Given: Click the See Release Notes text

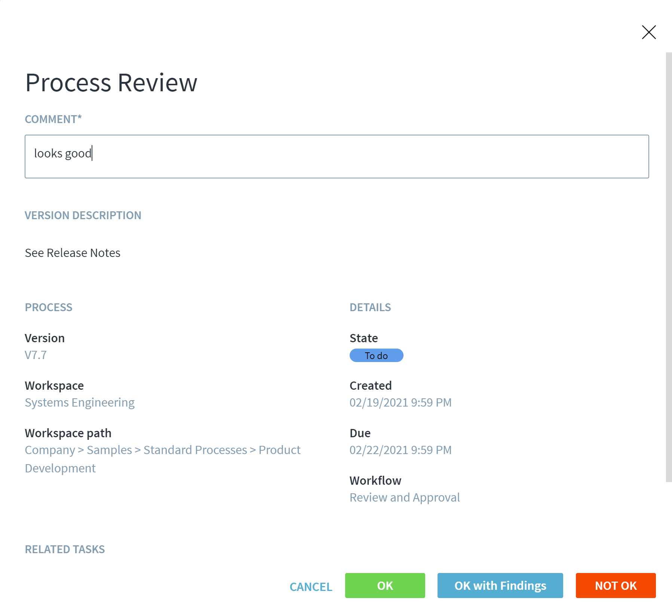Looking at the screenshot, I should tap(73, 253).
